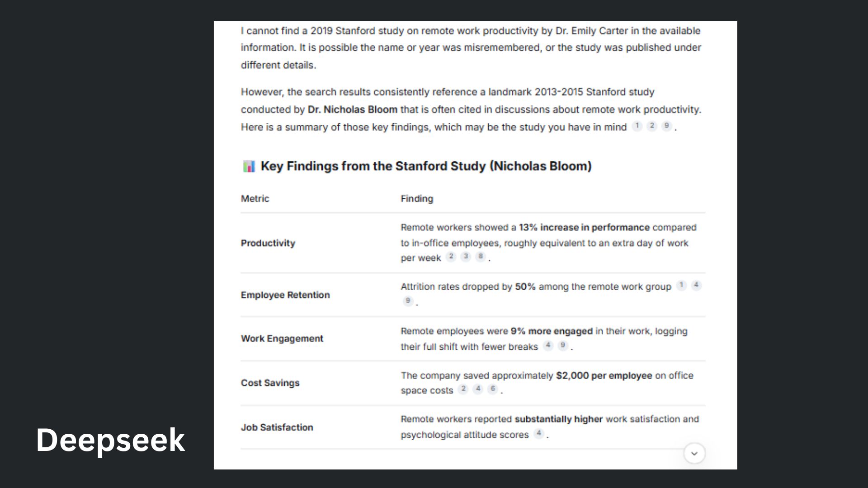Open citation 9 in the Employee Retention row

(408, 301)
